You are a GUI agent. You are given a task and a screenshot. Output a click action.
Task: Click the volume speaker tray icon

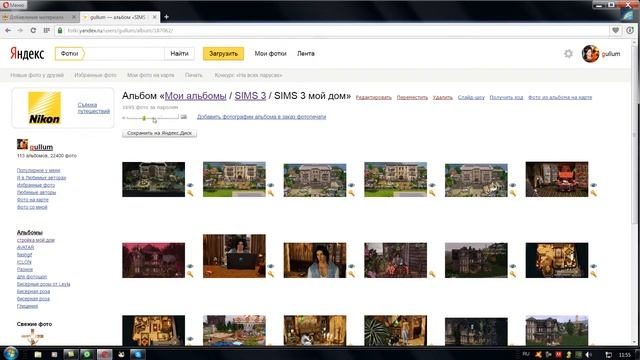(x=589, y=354)
